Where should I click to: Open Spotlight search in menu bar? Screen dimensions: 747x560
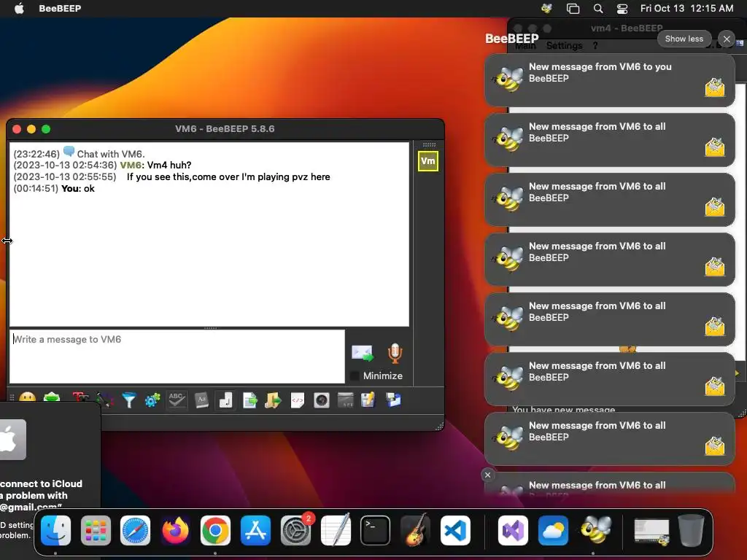tap(598, 8)
